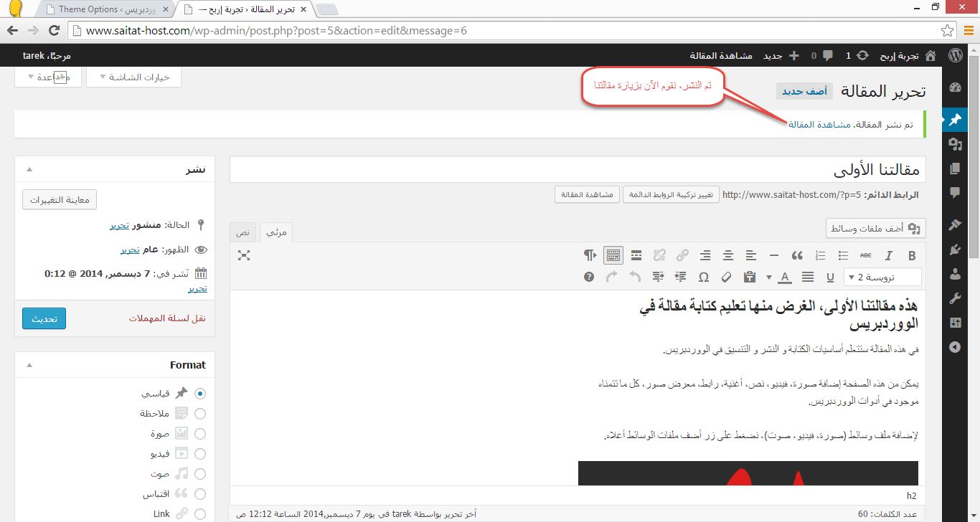Click مشاهدة المقالة in the admin bar

click(x=721, y=55)
